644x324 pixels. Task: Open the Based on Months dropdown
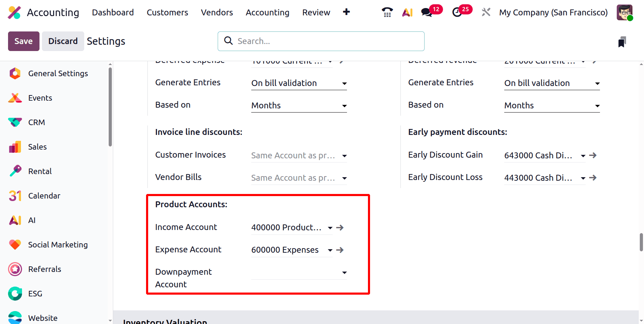[x=344, y=106]
